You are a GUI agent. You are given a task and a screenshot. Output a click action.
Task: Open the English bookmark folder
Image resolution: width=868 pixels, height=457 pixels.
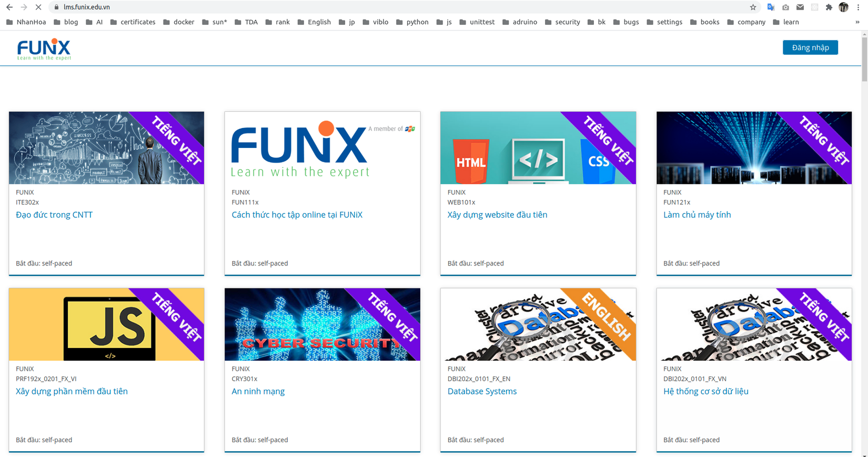pyautogui.click(x=314, y=22)
